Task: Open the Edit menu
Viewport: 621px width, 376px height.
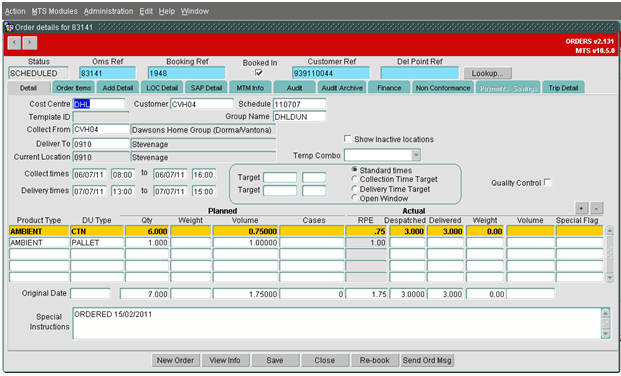Action: coord(146,11)
